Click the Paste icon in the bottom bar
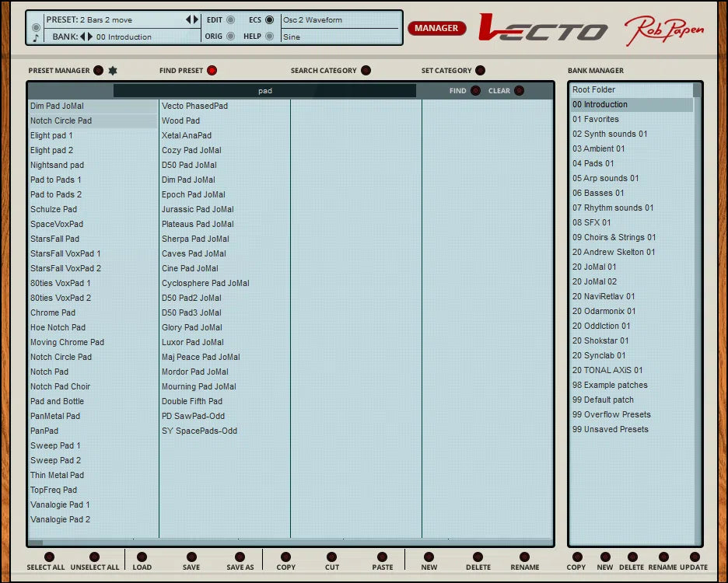 (x=382, y=557)
